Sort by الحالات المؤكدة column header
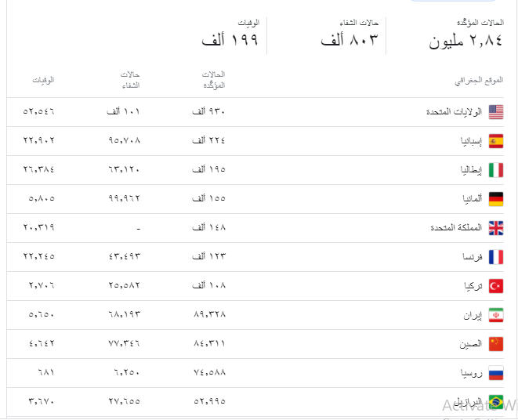Viewport: 518px width, 420px height. point(213,80)
